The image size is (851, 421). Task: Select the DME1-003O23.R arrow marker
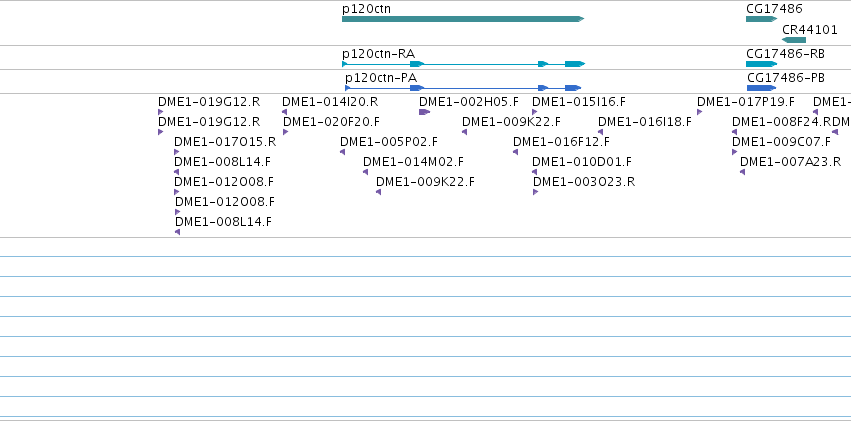click(536, 192)
